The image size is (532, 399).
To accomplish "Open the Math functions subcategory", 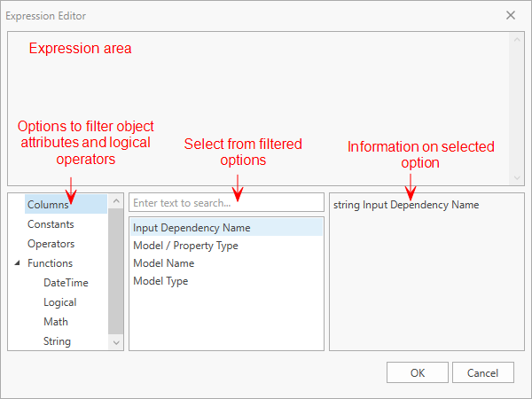I will 56,322.
